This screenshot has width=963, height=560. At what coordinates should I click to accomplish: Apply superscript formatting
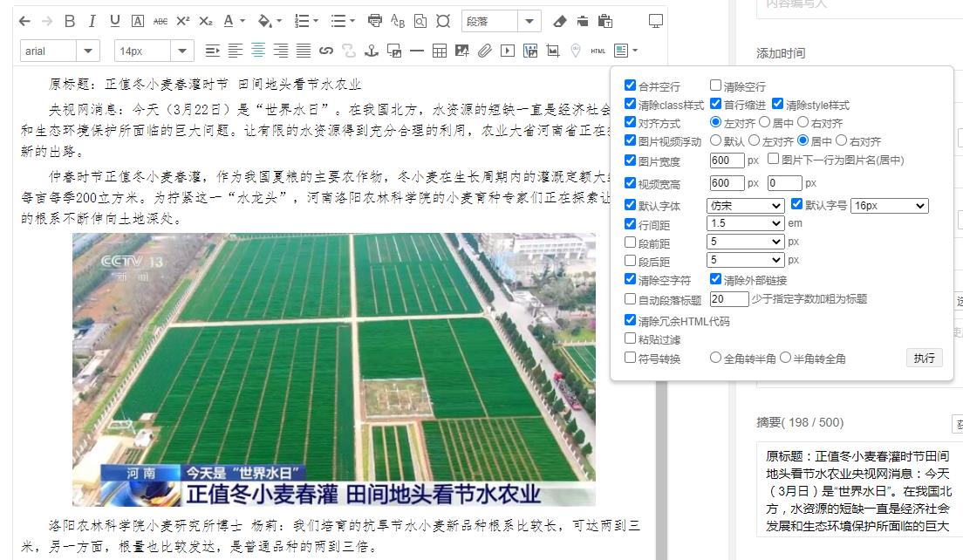coord(183,22)
